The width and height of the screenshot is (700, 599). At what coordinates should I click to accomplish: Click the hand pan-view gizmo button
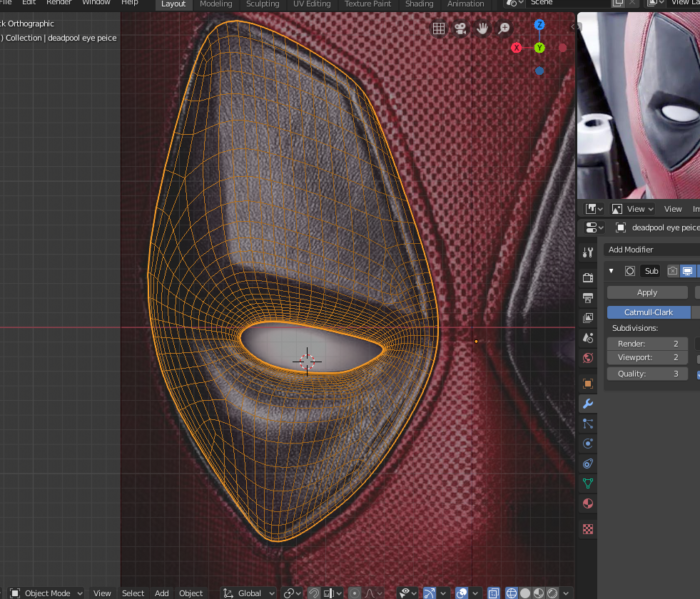[x=482, y=29]
